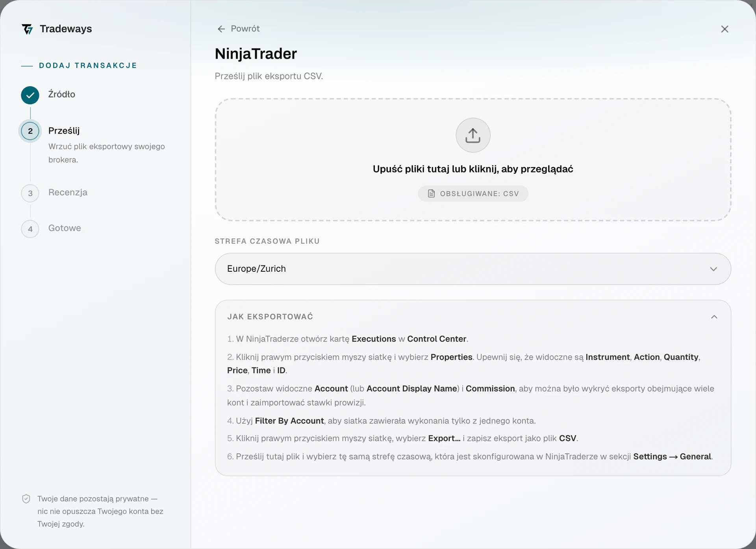The height and width of the screenshot is (549, 756).
Task: Click the NinjaTrader heading
Action: pyautogui.click(x=256, y=54)
